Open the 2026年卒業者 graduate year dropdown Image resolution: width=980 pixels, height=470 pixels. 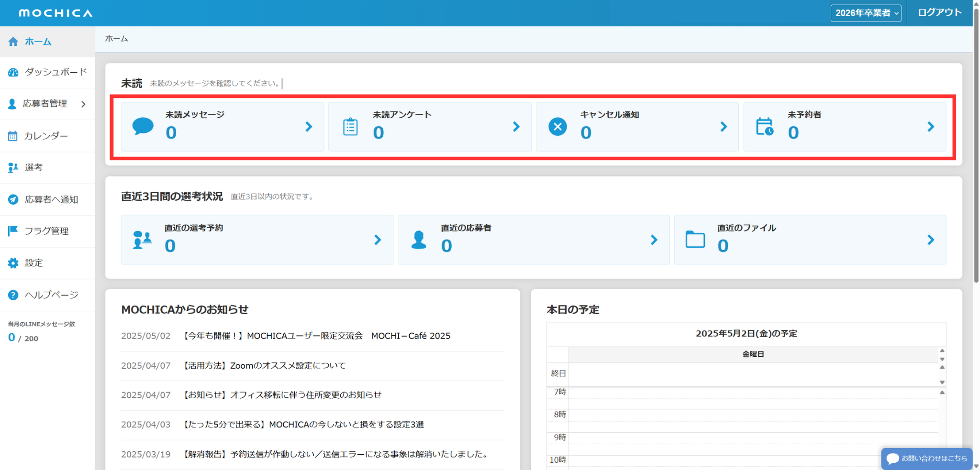865,13
